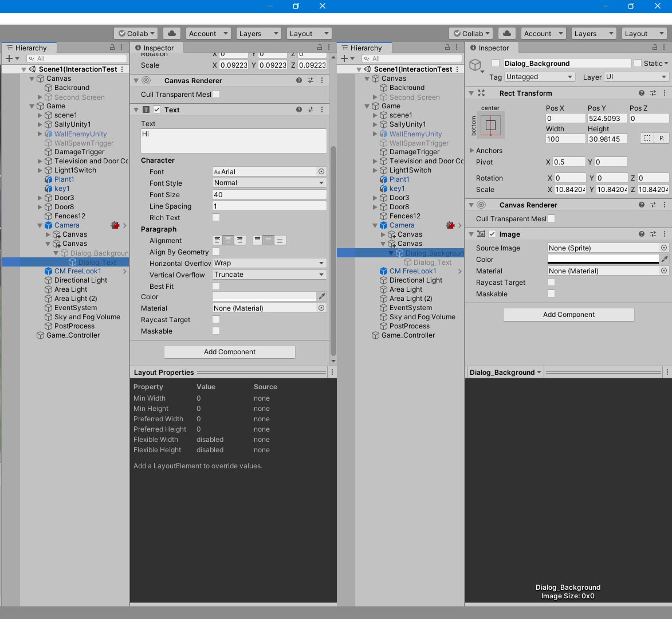Open the Vertical Overflow dropdown set to Truncate
Image resolution: width=672 pixels, height=619 pixels.
(269, 275)
